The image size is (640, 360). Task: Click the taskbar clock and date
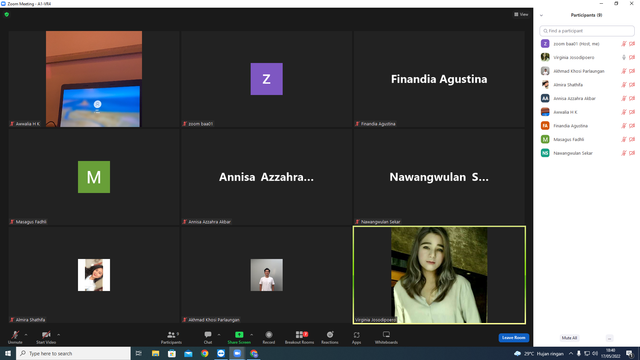click(611, 353)
